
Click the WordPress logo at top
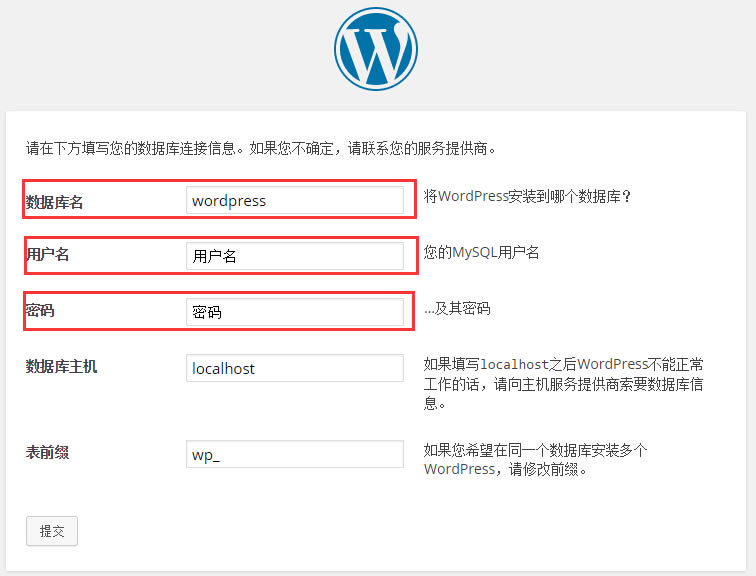coord(376,49)
